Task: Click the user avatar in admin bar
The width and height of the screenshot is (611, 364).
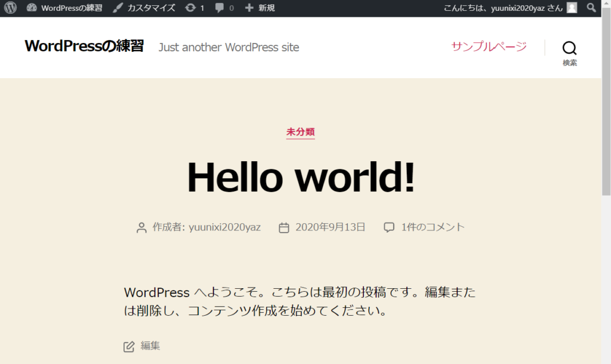Action: click(x=572, y=8)
